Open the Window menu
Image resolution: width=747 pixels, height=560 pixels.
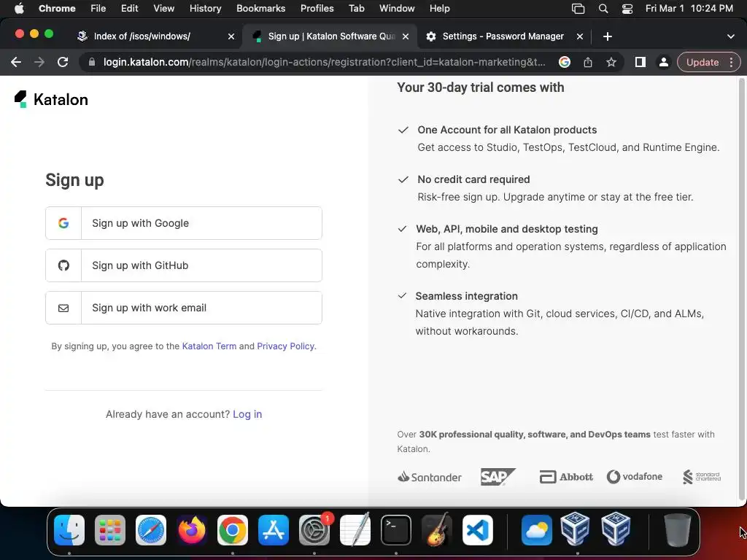397,8
